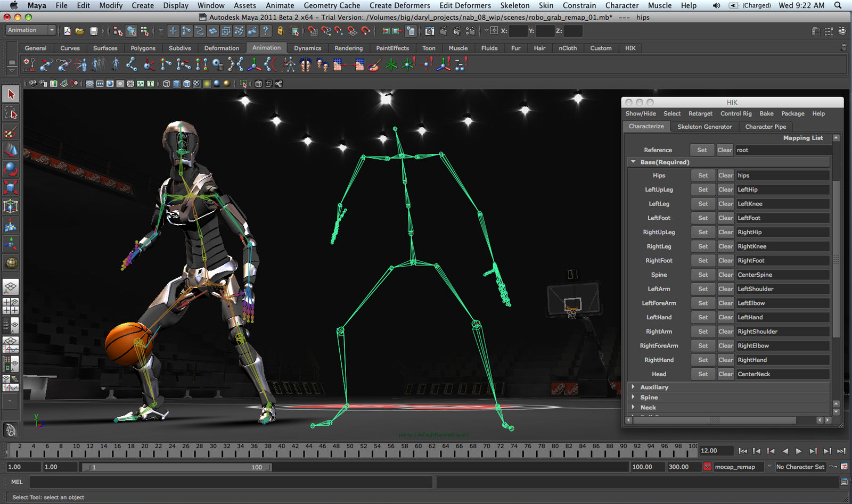Choose the Lasso select tool
This screenshot has height=504, width=852.
pos(11,113)
